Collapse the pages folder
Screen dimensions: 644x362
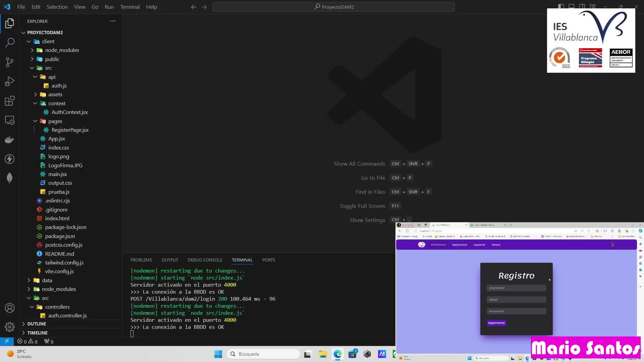55,121
